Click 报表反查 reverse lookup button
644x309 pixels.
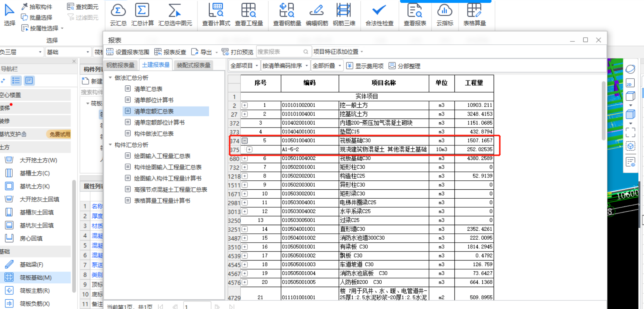tap(171, 52)
